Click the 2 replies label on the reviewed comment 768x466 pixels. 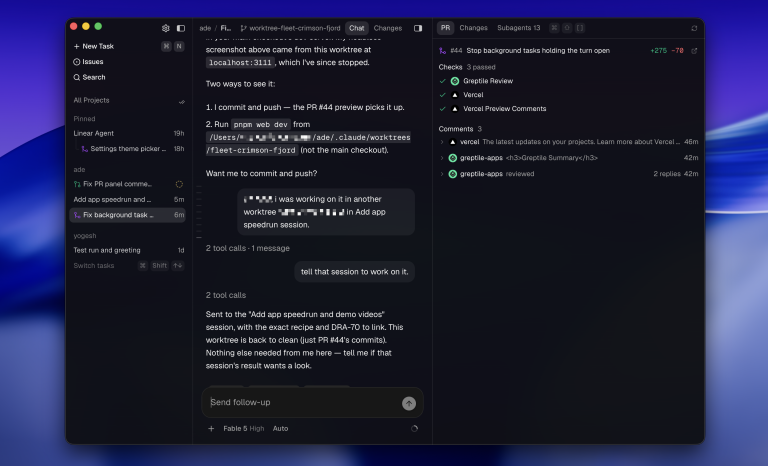pyautogui.click(x=667, y=174)
